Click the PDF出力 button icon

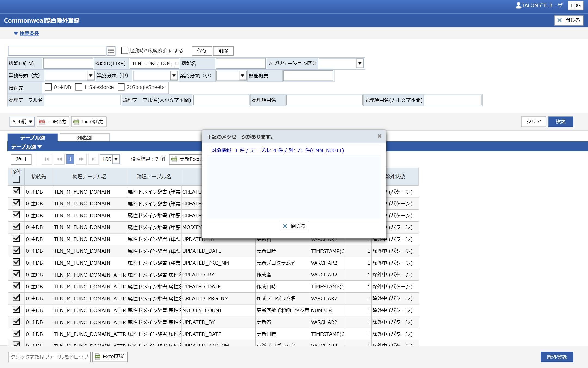click(42, 122)
